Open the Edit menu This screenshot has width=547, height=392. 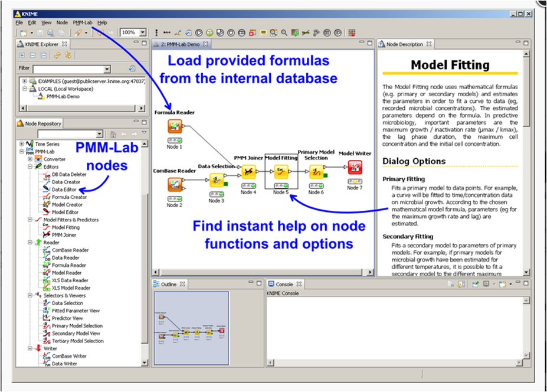(x=32, y=22)
